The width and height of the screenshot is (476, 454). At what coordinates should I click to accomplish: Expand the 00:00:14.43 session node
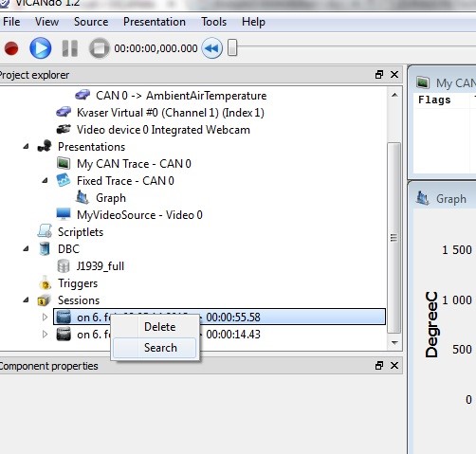[45, 334]
